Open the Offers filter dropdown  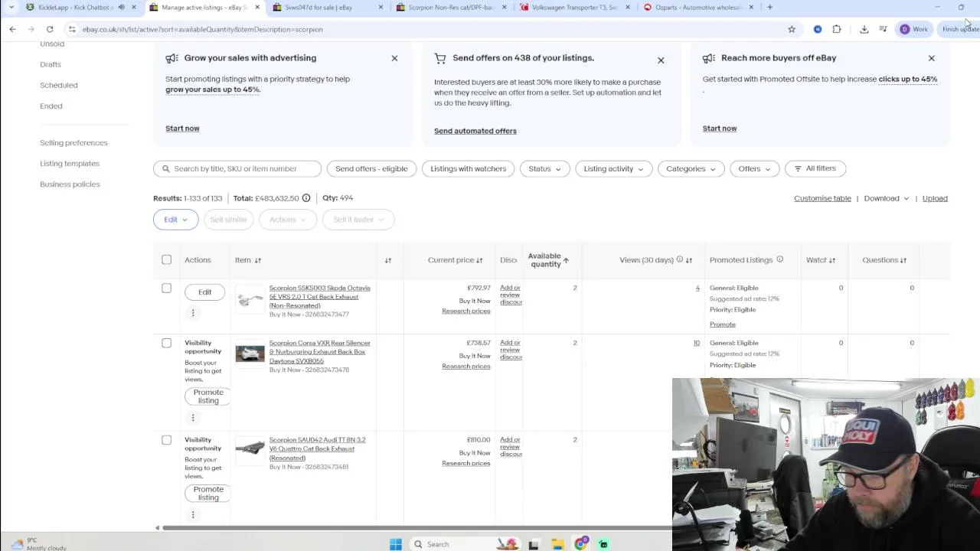click(x=754, y=168)
